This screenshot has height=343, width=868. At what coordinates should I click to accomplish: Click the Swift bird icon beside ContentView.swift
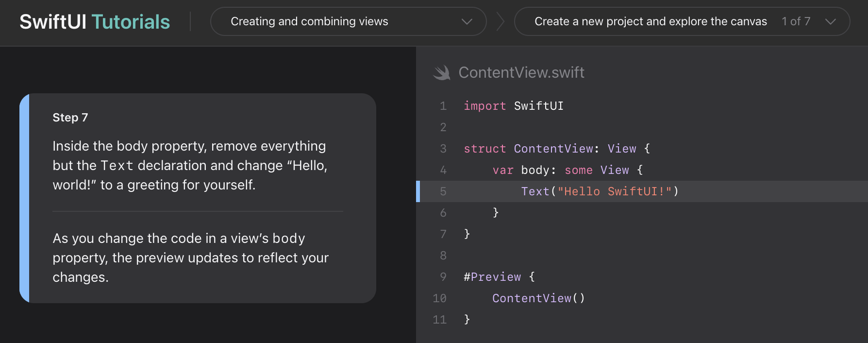(x=442, y=73)
